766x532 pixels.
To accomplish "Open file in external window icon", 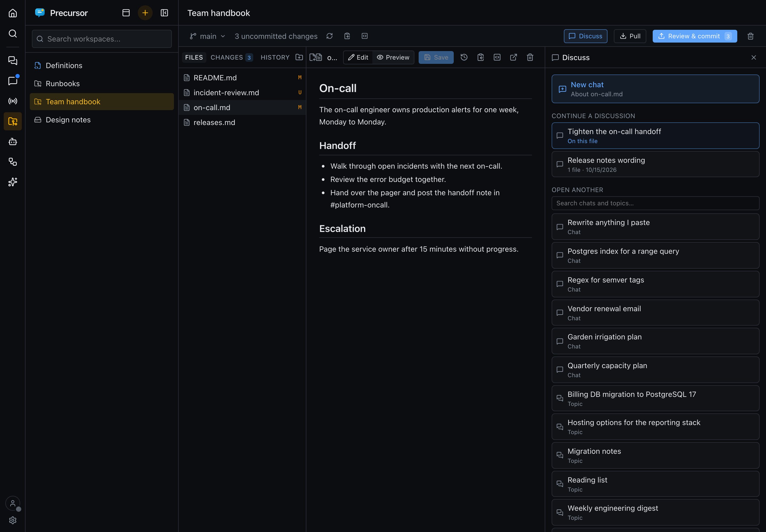I will pos(514,57).
